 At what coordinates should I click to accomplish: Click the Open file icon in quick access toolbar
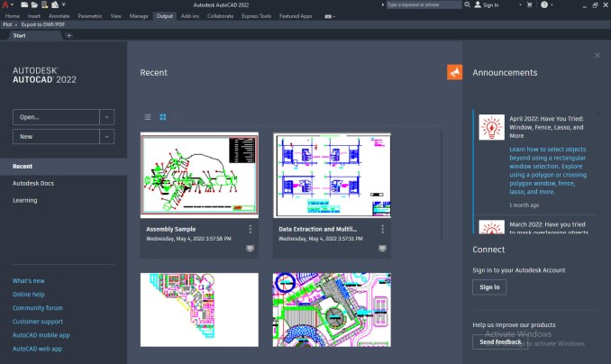34,5
